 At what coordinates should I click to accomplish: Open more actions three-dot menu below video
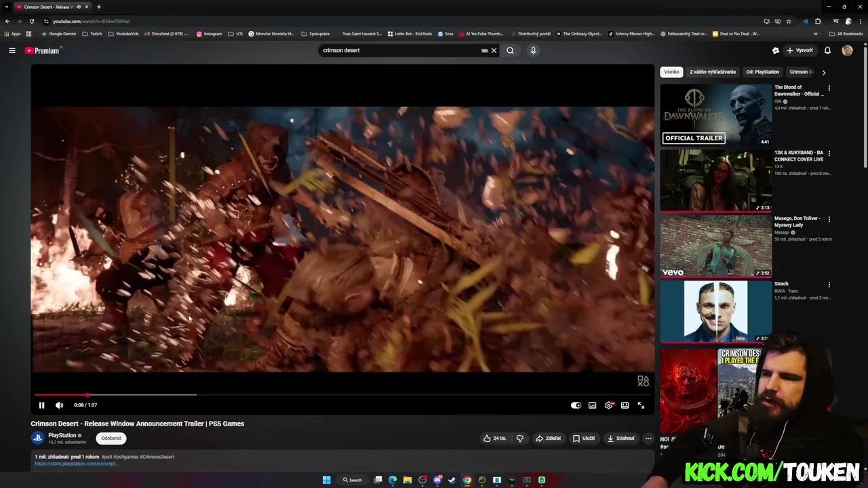(x=648, y=439)
